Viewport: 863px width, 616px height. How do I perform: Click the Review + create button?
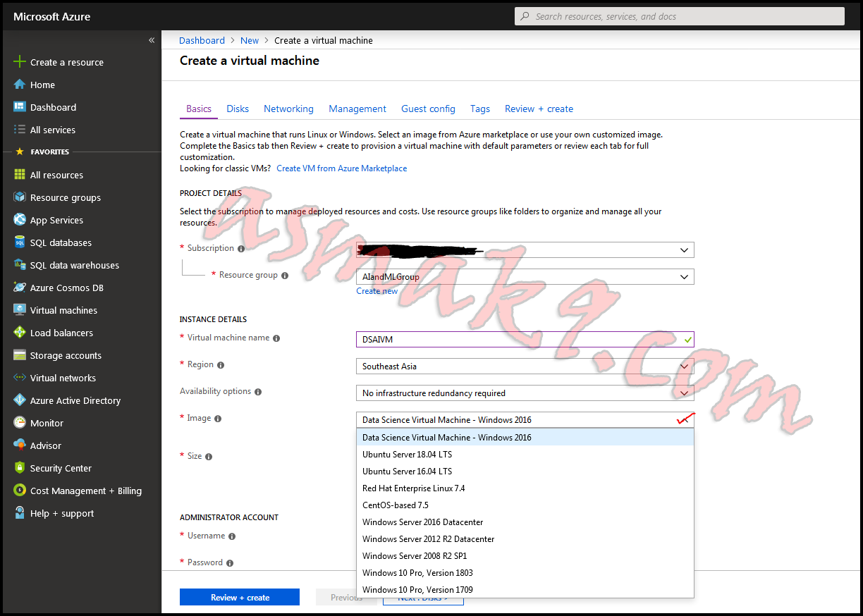coord(239,597)
